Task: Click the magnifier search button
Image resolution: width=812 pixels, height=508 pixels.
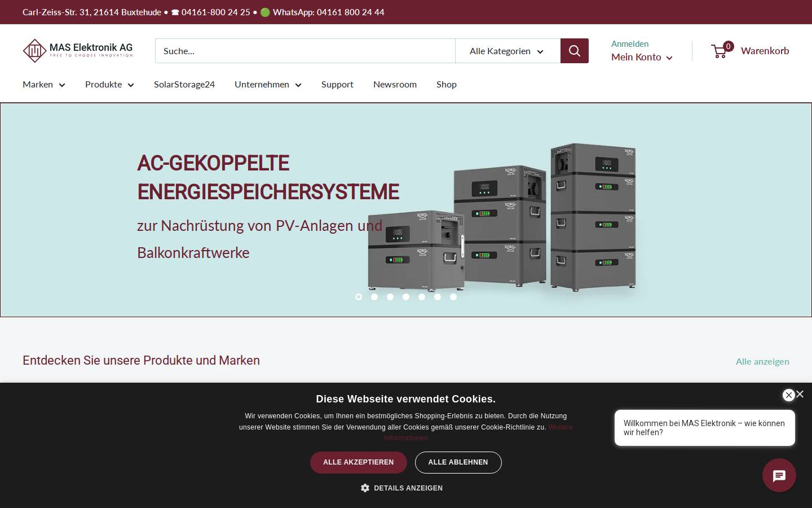Action: pos(575,51)
